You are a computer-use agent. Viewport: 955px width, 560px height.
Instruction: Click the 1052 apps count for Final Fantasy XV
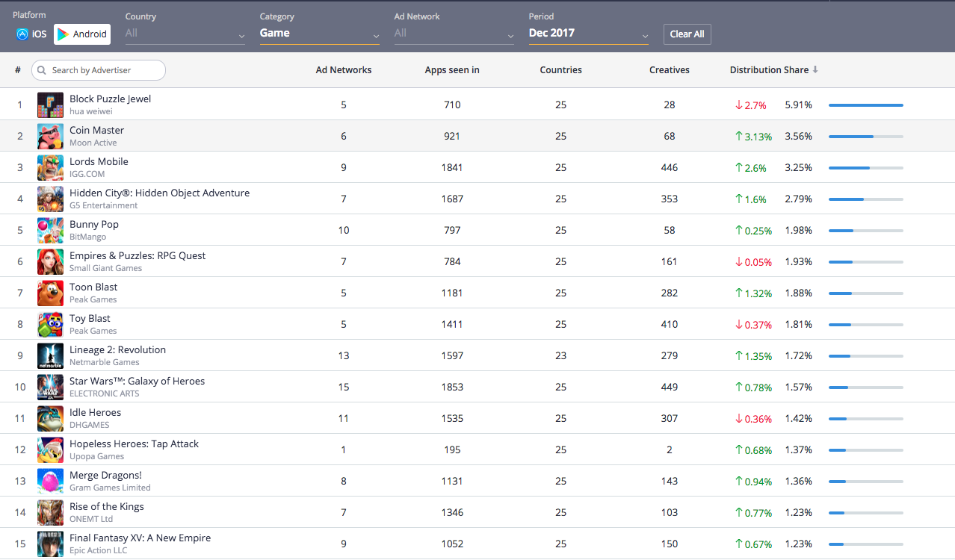452,544
